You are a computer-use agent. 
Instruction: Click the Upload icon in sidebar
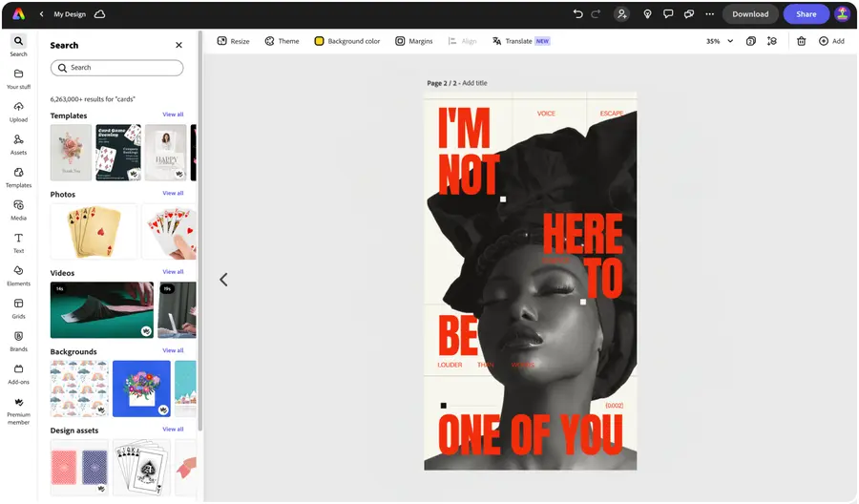(x=19, y=112)
